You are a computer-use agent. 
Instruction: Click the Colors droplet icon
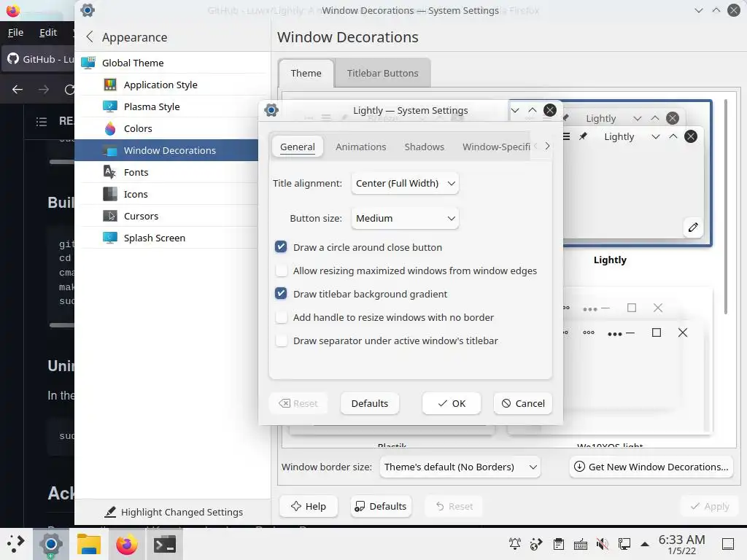tap(110, 128)
